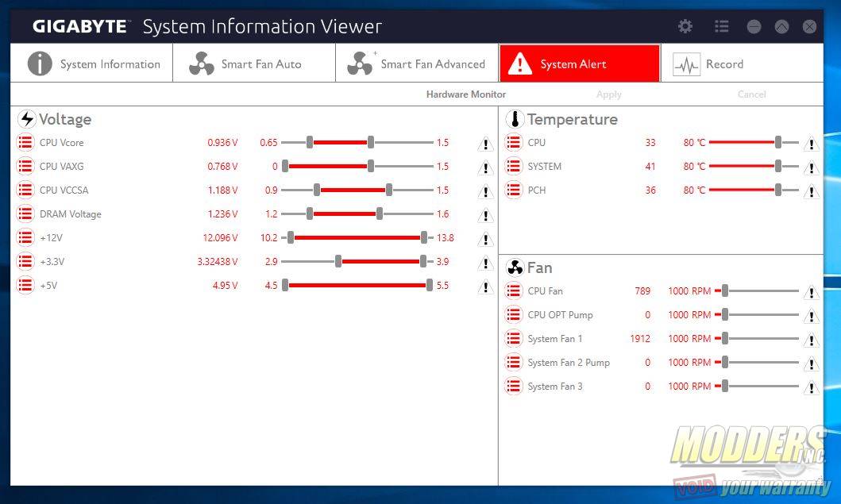Toggle the alert warning for CPU temperature
Screen dimensions: 841x504
coord(812,144)
